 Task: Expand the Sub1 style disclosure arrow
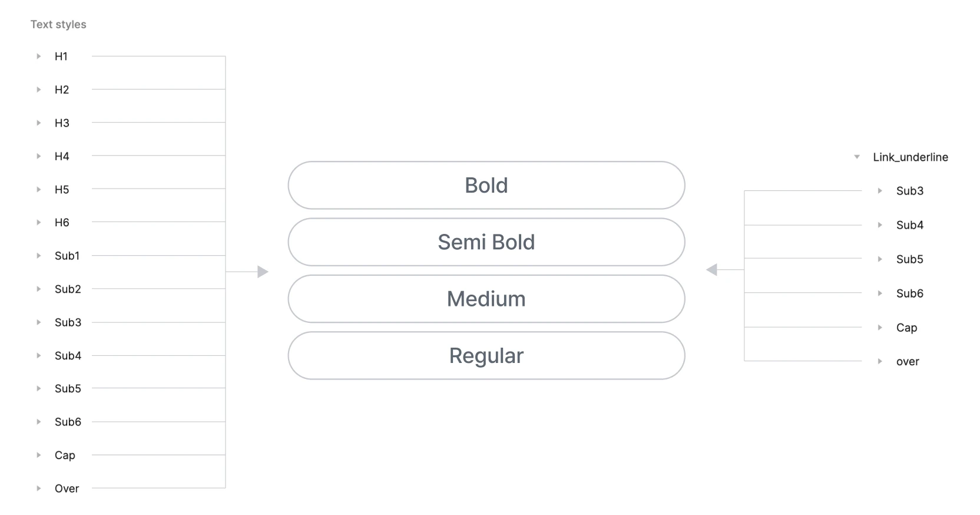point(39,256)
